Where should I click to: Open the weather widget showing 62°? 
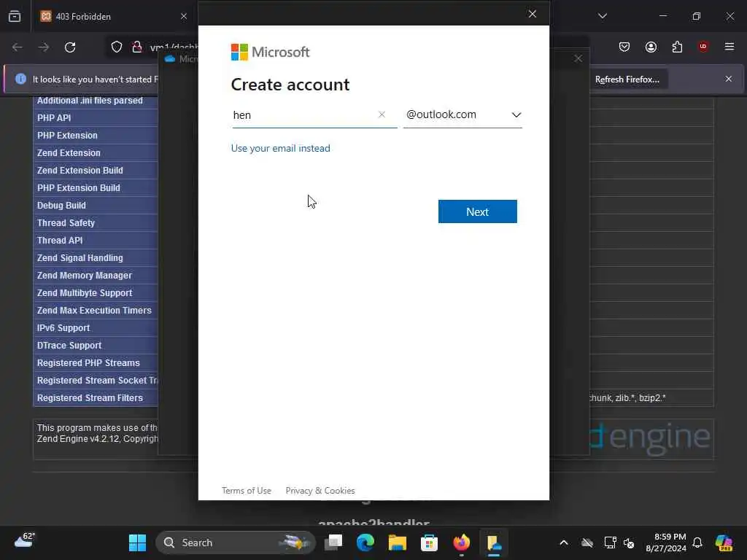point(25,541)
